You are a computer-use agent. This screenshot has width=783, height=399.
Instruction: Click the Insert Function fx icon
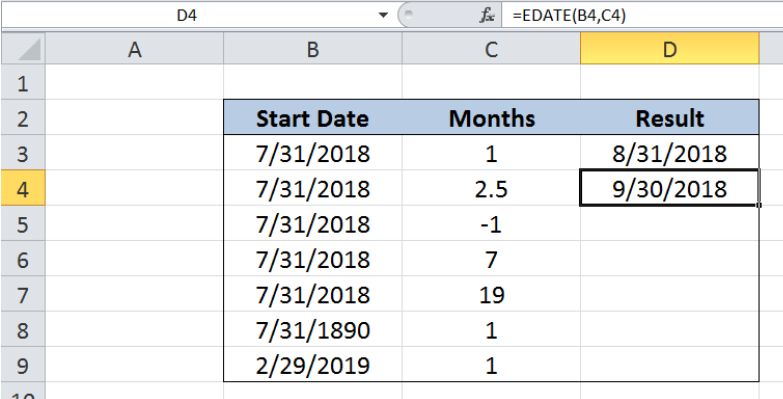(486, 16)
